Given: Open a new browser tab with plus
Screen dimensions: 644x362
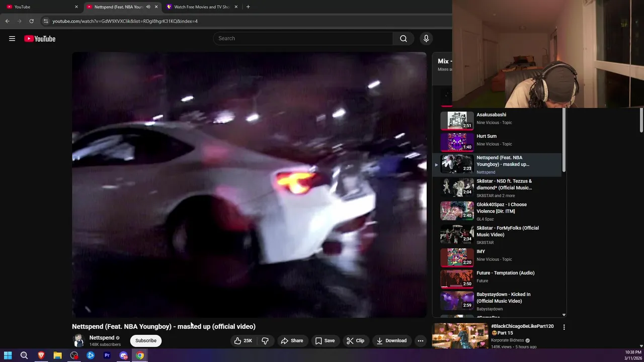Looking at the screenshot, I should [248, 7].
